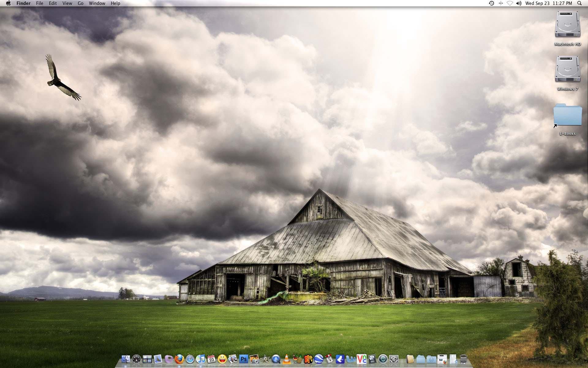Viewport: 588px width, 368px height.
Task: Open the plain folder stack in the Dock
Action: click(421, 359)
